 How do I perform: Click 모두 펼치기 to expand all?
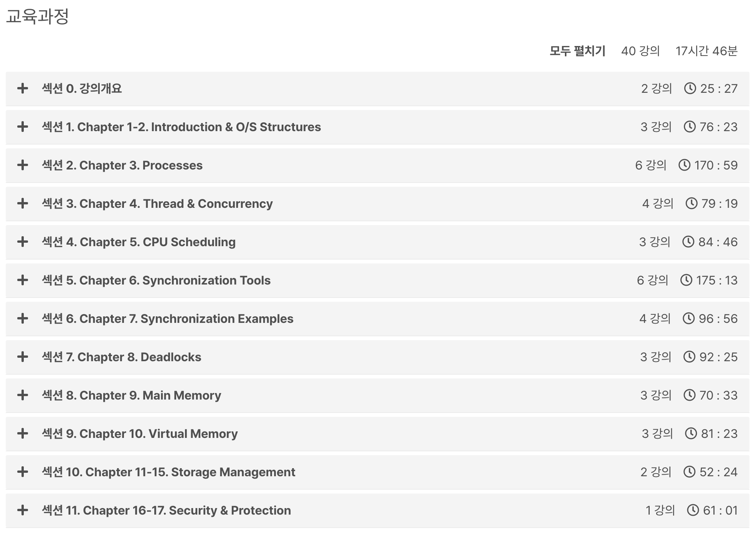click(x=577, y=51)
